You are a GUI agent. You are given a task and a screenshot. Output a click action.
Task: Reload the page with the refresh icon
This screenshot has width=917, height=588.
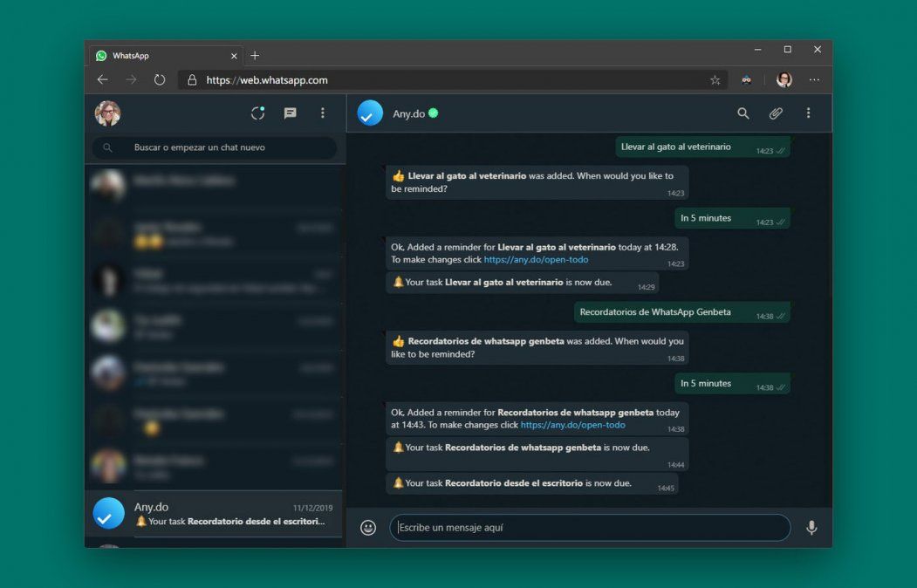159,79
